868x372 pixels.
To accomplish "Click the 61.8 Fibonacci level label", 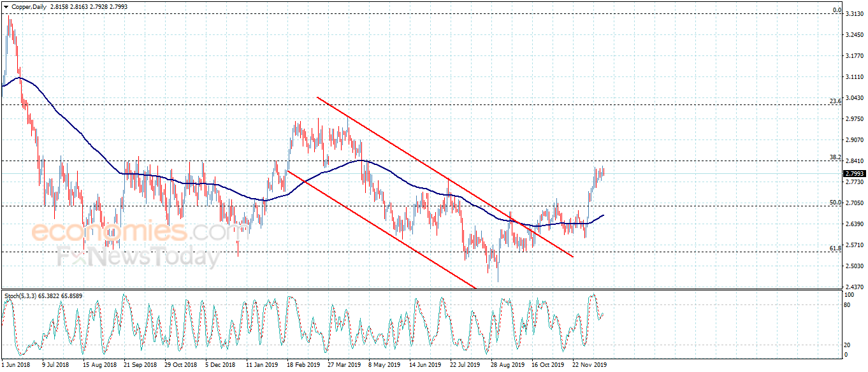I will 835,248.
